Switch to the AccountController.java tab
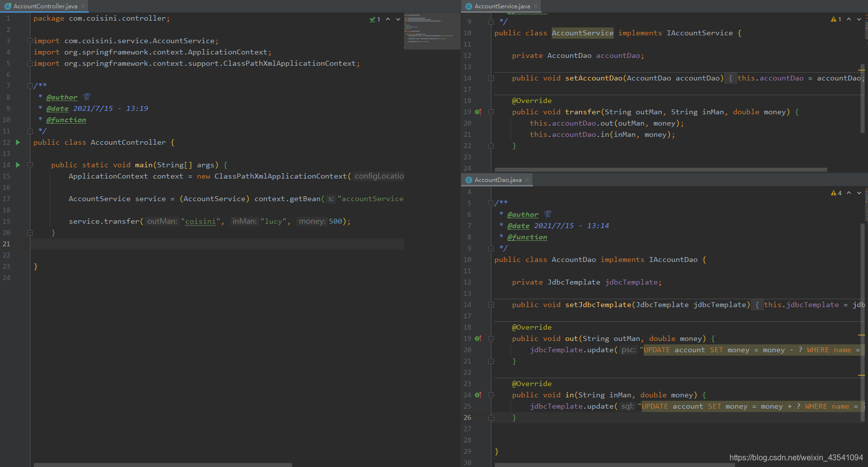Image resolution: width=868 pixels, height=467 pixels. pyautogui.click(x=45, y=6)
